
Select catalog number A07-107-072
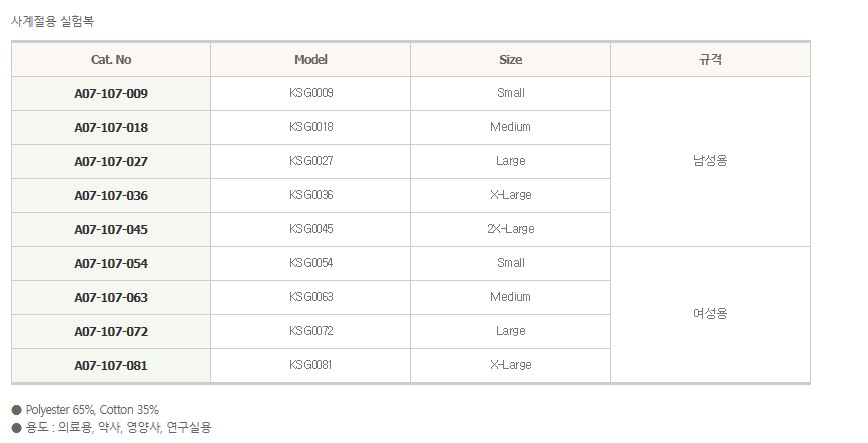tap(111, 332)
